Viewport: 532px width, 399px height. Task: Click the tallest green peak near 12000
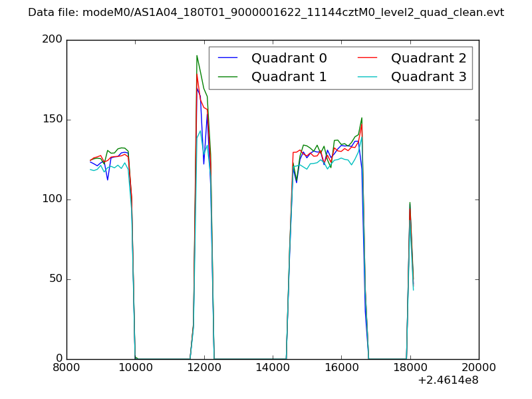197,56
